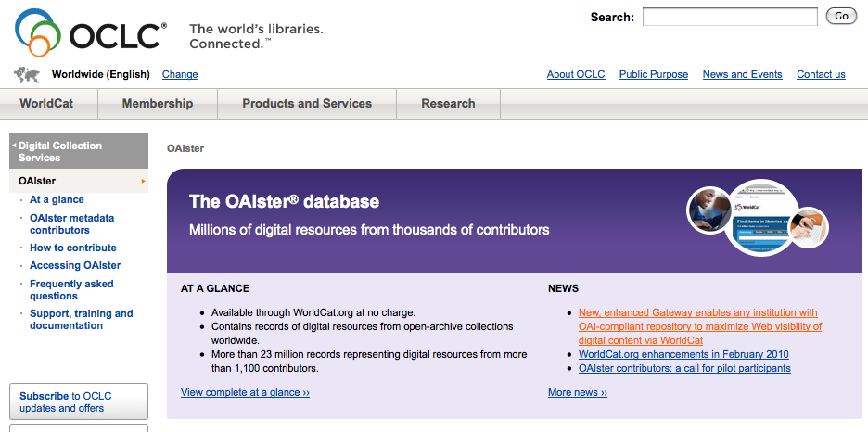Image resolution: width=868 pixels, height=432 pixels.
Task: Click View complete at a glance link
Action: point(245,392)
